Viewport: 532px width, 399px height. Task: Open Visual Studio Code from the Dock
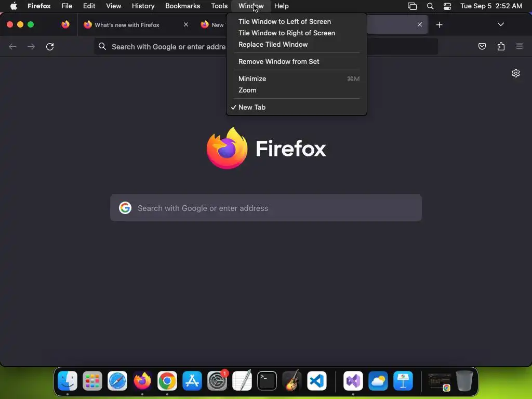(x=317, y=381)
